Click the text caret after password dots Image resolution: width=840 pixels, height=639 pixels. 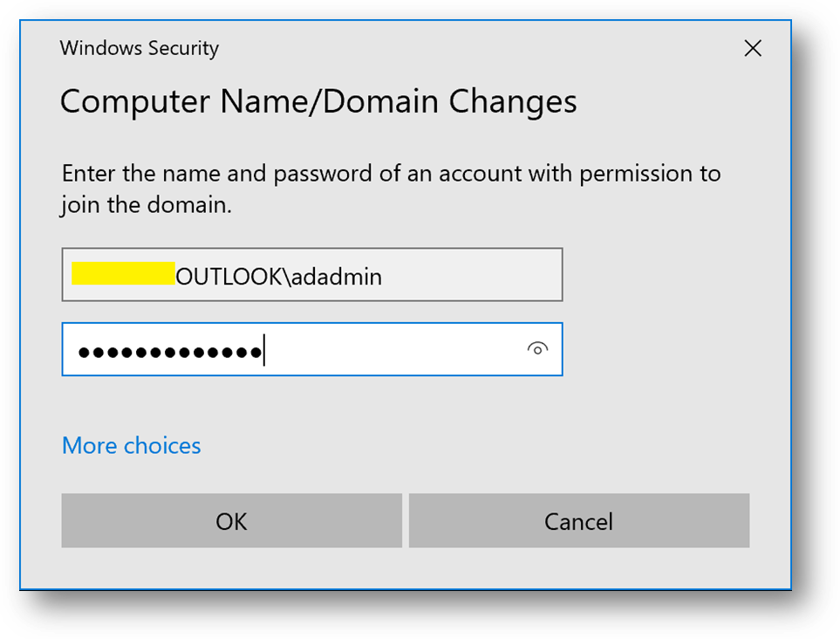click(x=264, y=351)
